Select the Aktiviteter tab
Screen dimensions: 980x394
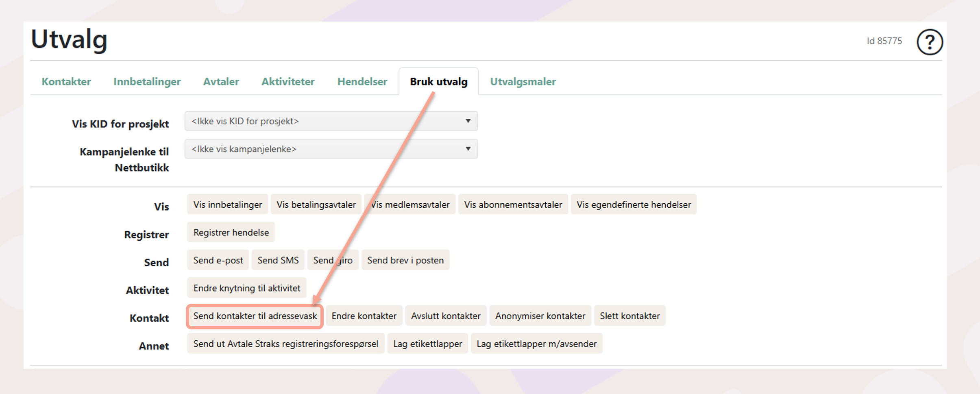(288, 82)
